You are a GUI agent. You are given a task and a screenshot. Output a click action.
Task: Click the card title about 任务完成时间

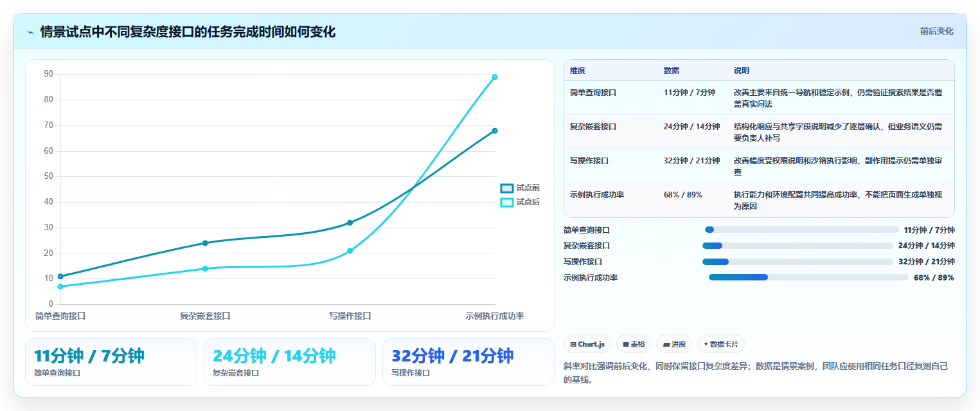tap(188, 32)
